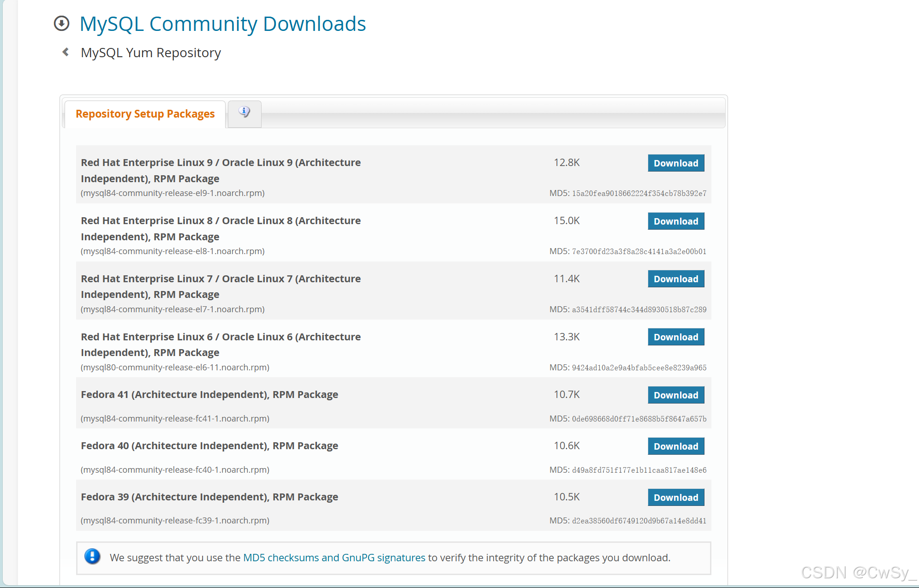Image resolution: width=919 pixels, height=588 pixels.
Task: Click the mysql80-community-release-el6-11.noarch.rpm filename
Action: [175, 368]
